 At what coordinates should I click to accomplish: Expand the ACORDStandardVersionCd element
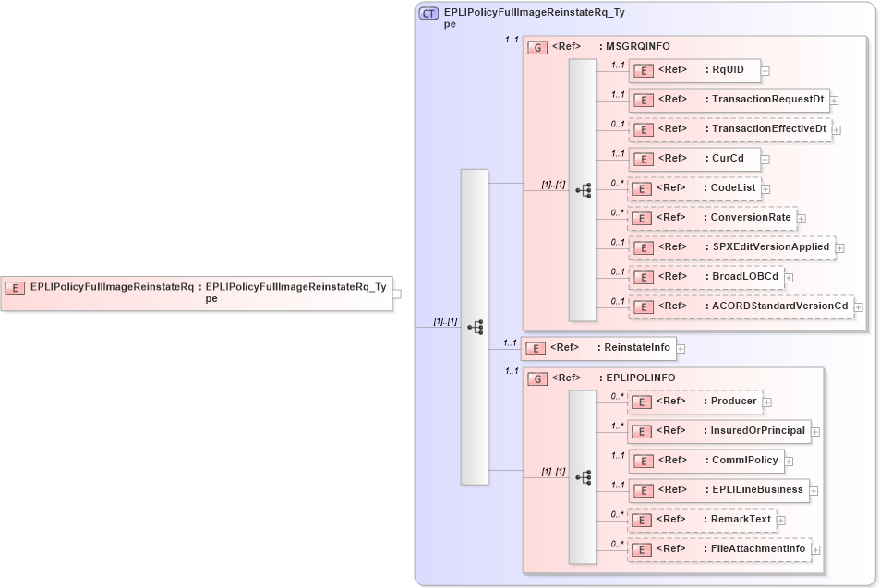pos(858,306)
